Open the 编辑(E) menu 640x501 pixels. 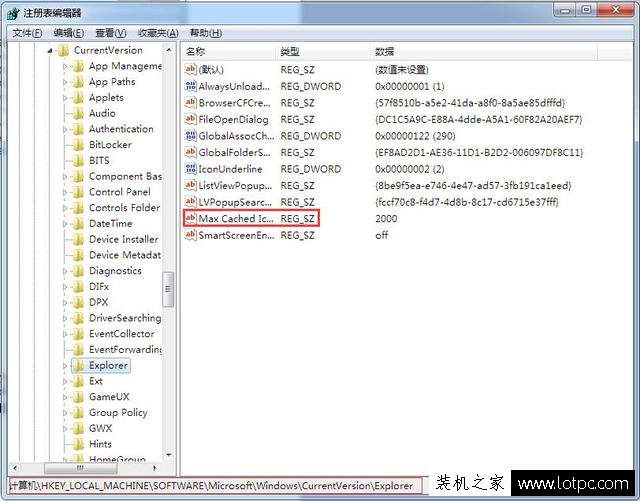(69, 33)
